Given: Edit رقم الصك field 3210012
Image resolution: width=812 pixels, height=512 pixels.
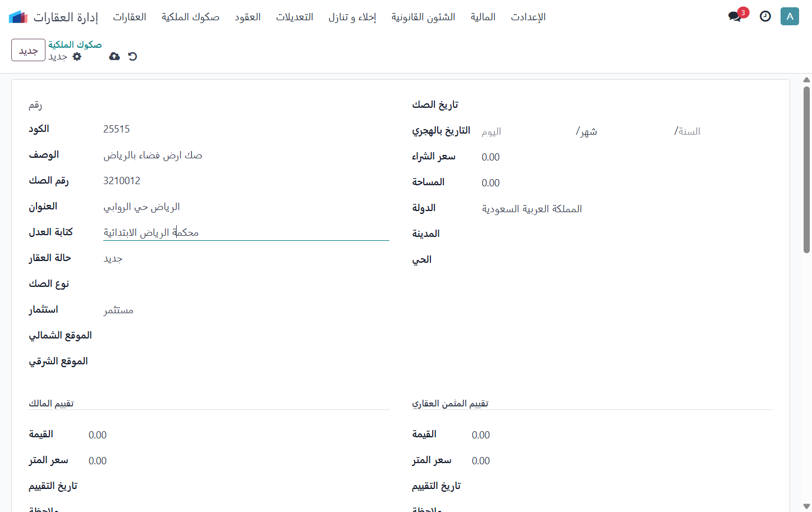Looking at the screenshot, I should pyautogui.click(x=246, y=181).
